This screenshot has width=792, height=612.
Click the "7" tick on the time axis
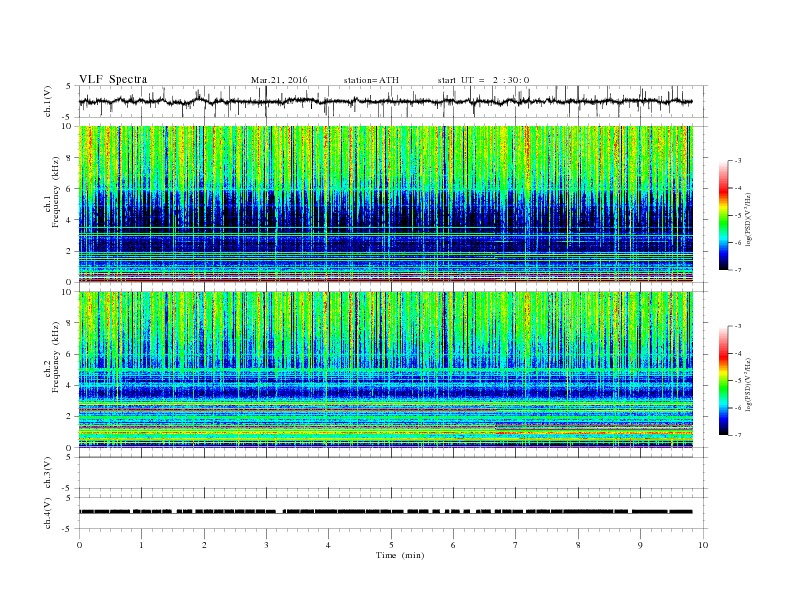[x=516, y=545]
